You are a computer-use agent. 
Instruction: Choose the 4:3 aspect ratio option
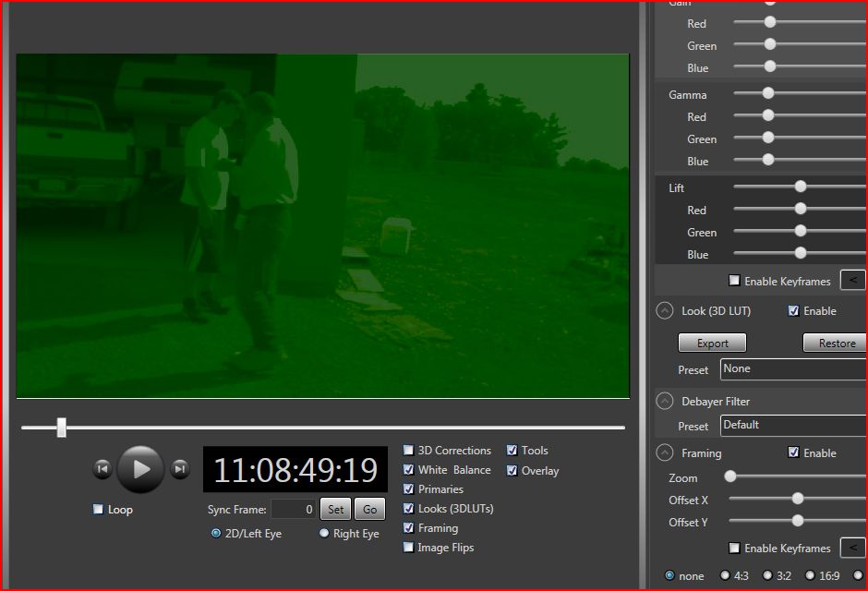(725, 575)
